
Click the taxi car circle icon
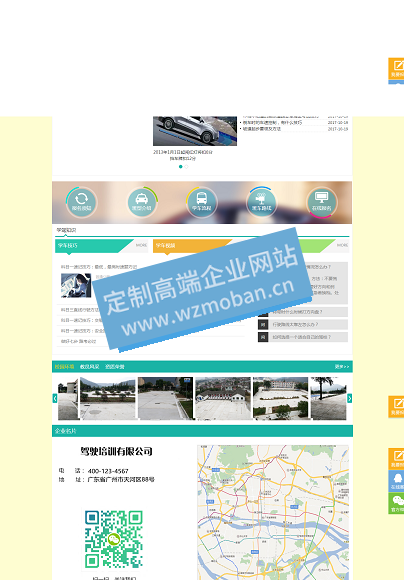[142, 202]
